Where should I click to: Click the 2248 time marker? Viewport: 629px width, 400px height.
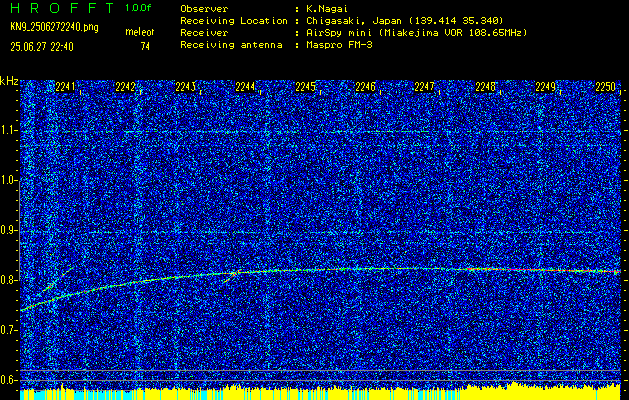(x=485, y=87)
